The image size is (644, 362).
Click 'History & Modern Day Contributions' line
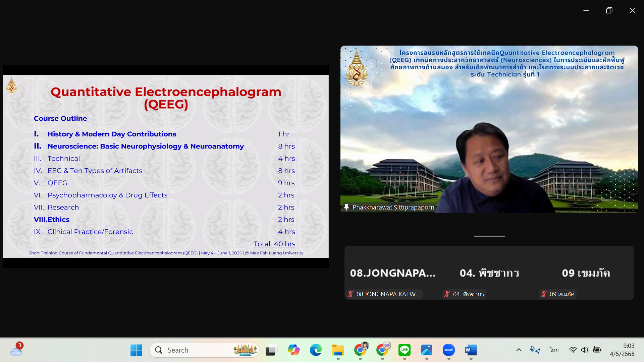(112, 134)
